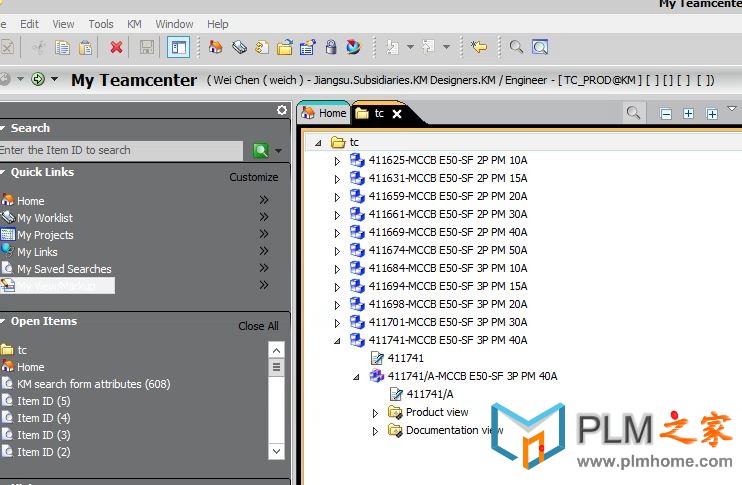The width and height of the screenshot is (742, 485).
Task: Click the green forward navigation button
Action: click(38, 79)
